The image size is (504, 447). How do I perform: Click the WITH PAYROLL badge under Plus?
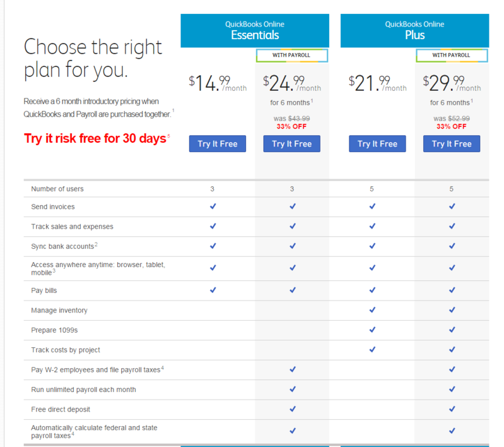coord(452,55)
